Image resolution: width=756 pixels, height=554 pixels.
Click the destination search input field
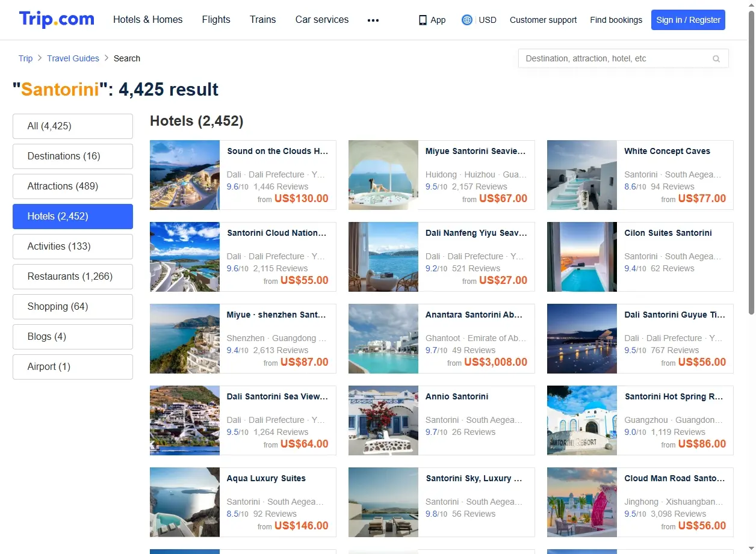[623, 58]
